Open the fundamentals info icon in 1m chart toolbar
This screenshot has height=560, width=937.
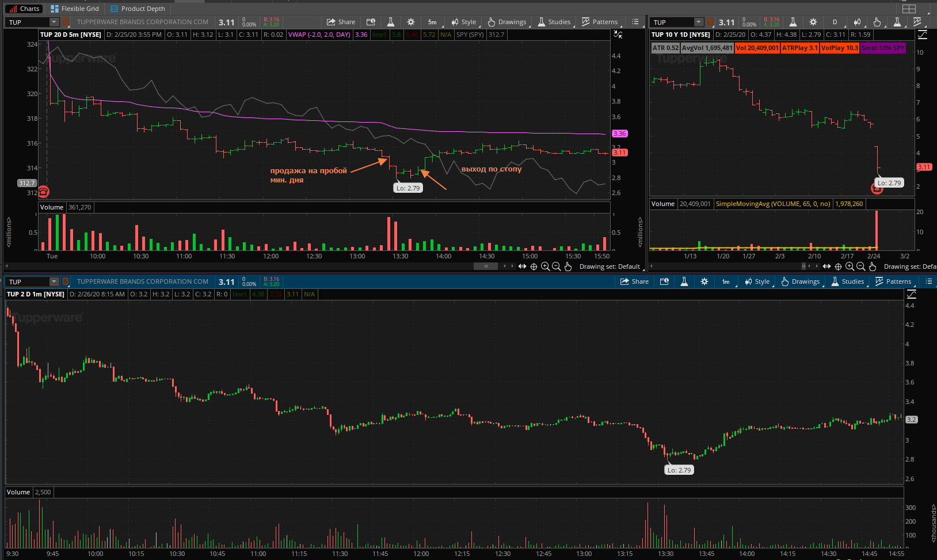point(664,281)
